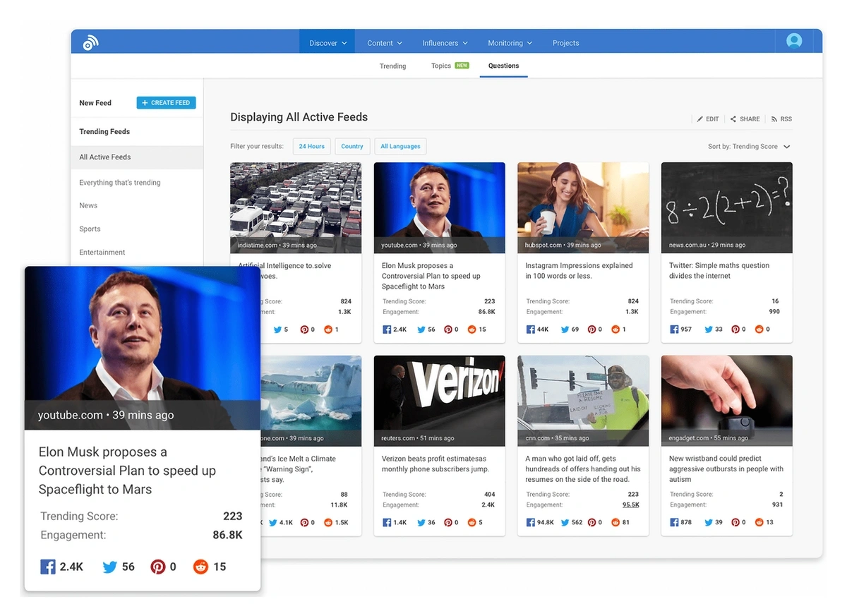Open the Monitoring dropdown
Image resolution: width=847 pixels, height=616 pixels.
coord(510,43)
